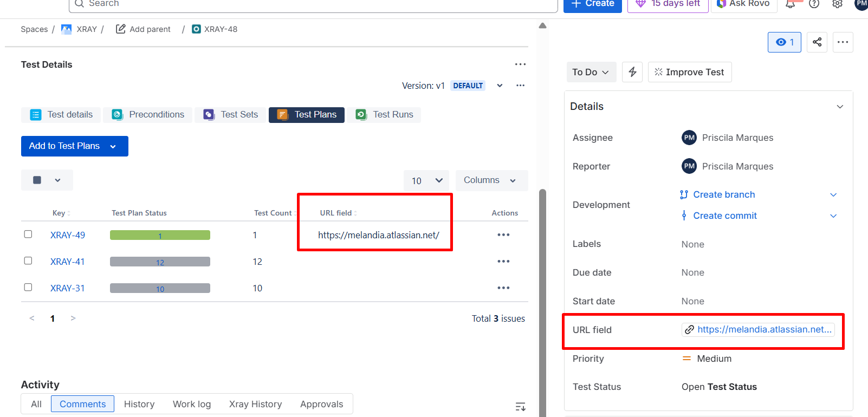Click the activity sort order icon

[520, 407]
